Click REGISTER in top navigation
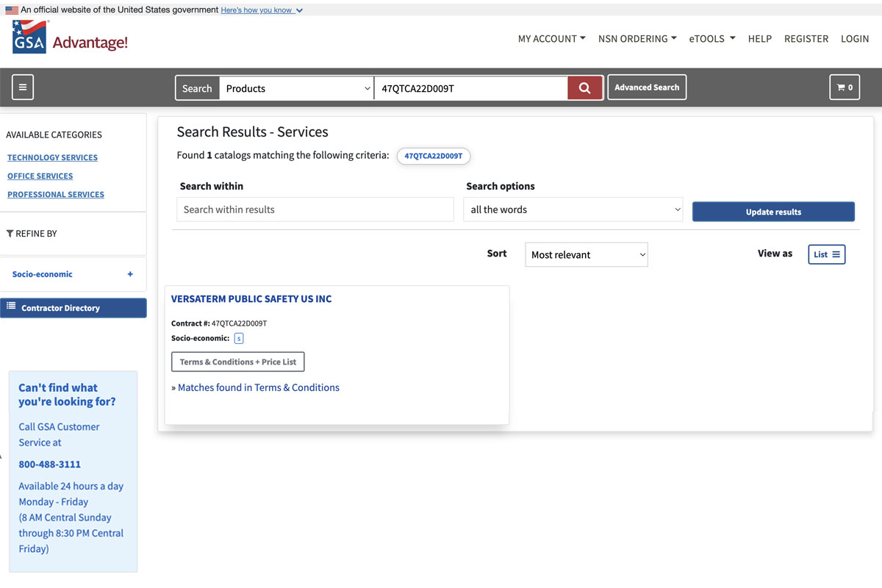The width and height of the screenshot is (882, 588). [x=806, y=39]
